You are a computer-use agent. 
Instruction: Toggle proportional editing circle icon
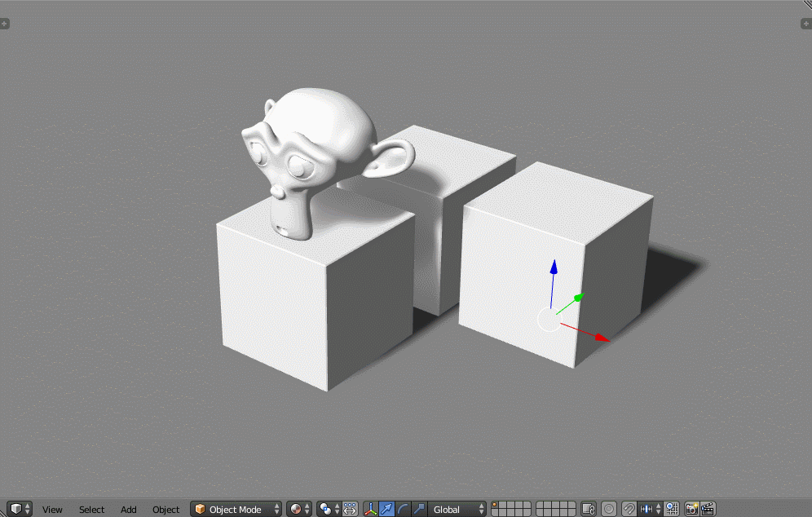609,509
